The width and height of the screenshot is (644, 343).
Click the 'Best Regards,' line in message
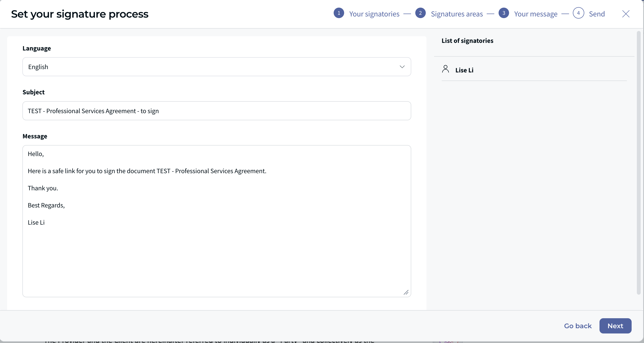click(x=46, y=205)
